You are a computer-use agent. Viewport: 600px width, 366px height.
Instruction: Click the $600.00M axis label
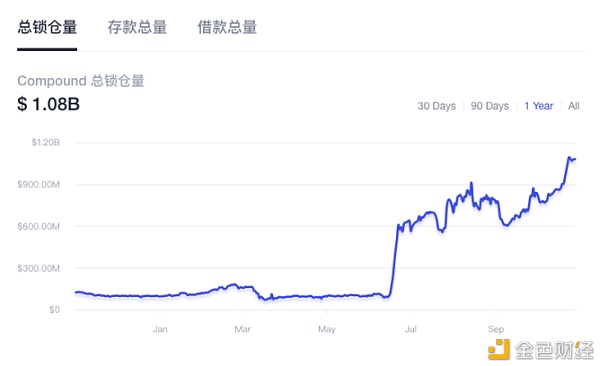tap(38, 226)
